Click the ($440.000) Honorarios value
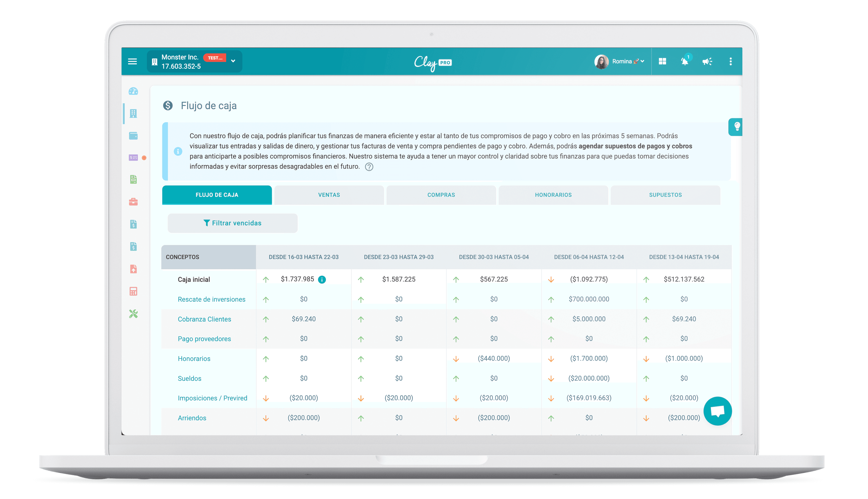Image resolution: width=868 pixels, height=499 pixels. (x=493, y=359)
